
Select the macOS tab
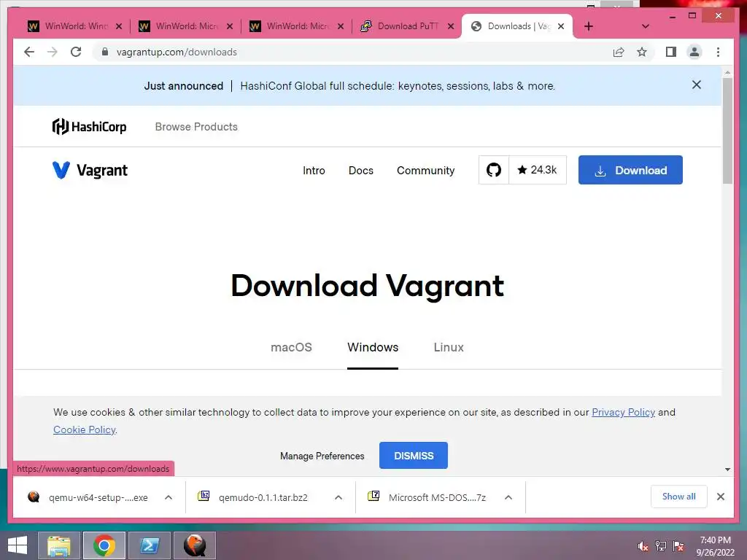point(291,347)
